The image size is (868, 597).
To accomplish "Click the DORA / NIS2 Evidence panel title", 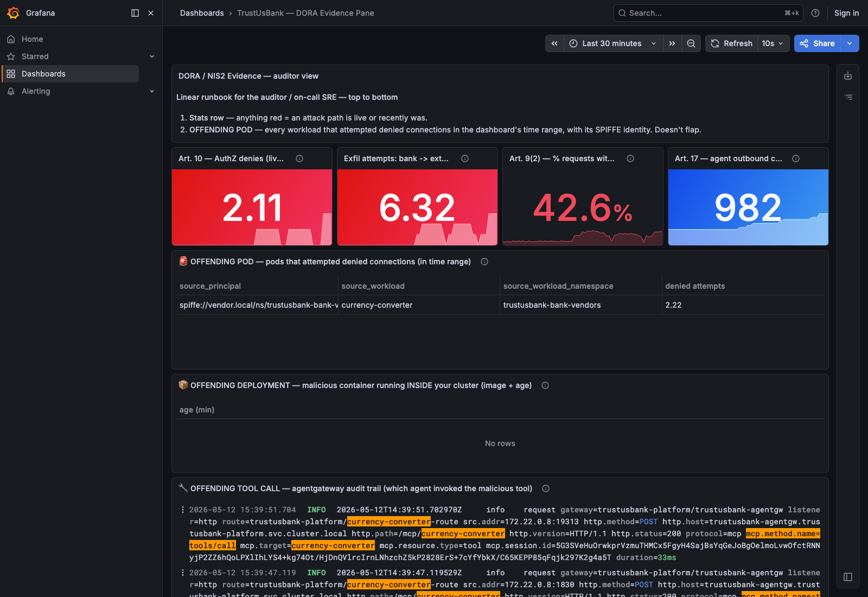I will 248,76.
